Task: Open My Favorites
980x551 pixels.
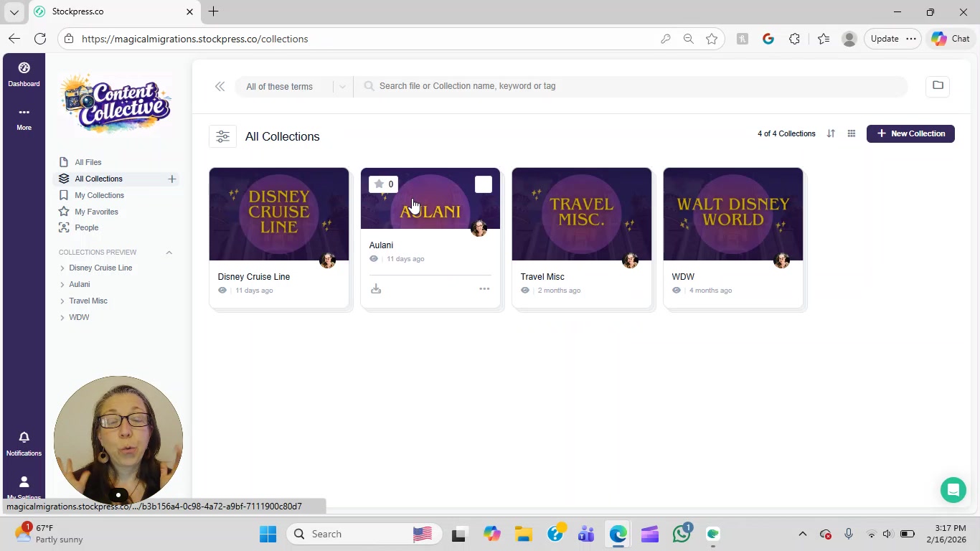Action: (97, 212)
